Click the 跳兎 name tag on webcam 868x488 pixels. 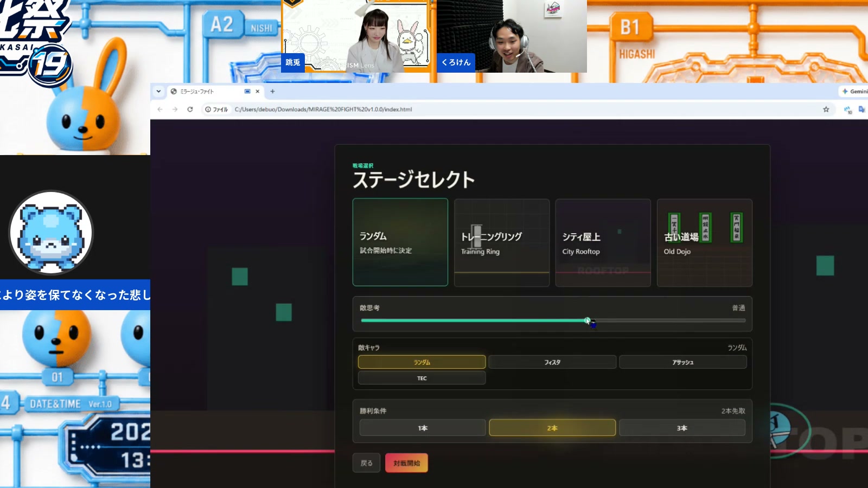[x=293, y=62]
